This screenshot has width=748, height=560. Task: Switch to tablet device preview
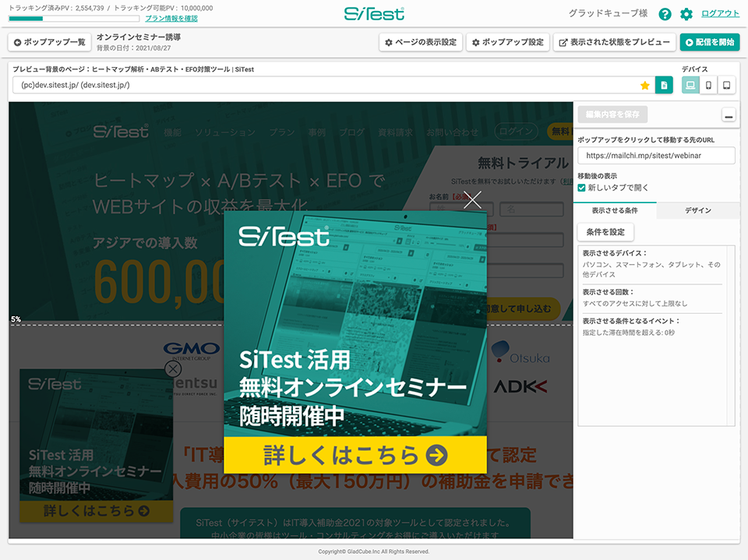(726, 86)
